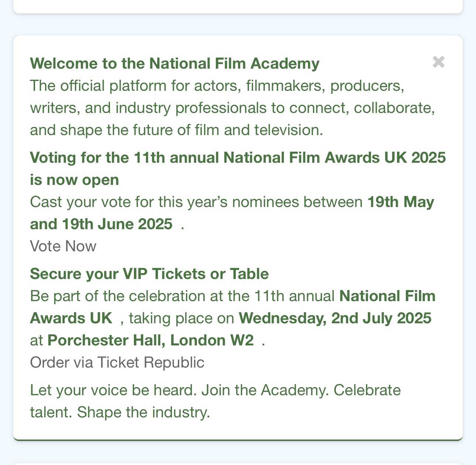This screenshot has width=476, height=465.
Task: Open the Vote Now link
Action: (x=63, y=246)
